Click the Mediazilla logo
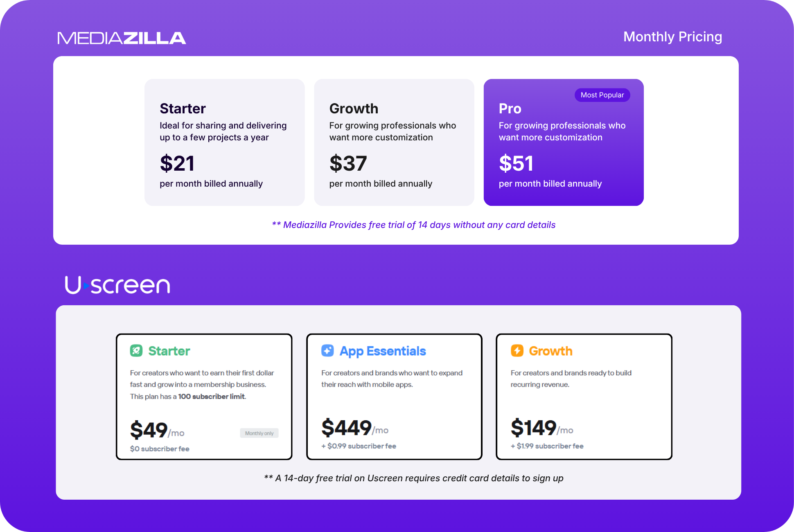This screenshot has height=532, width=794. pos(122,38)
